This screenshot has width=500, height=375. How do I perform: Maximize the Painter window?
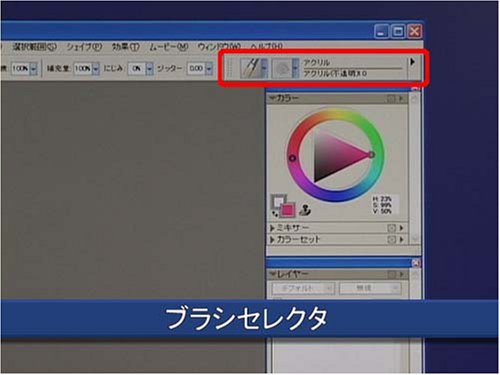(398, 32)
